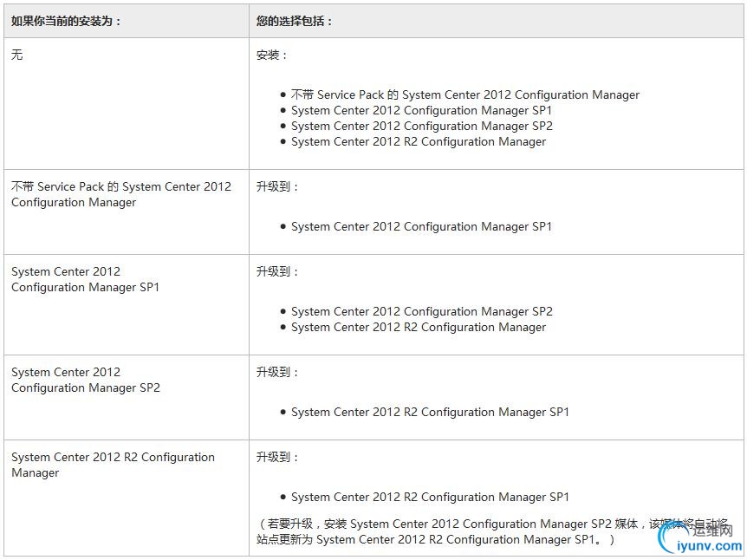This screenshot has height=560, width=747.
Task: Choose R2 upgrade bullet in SP1 row
Action: coord(418,327)
